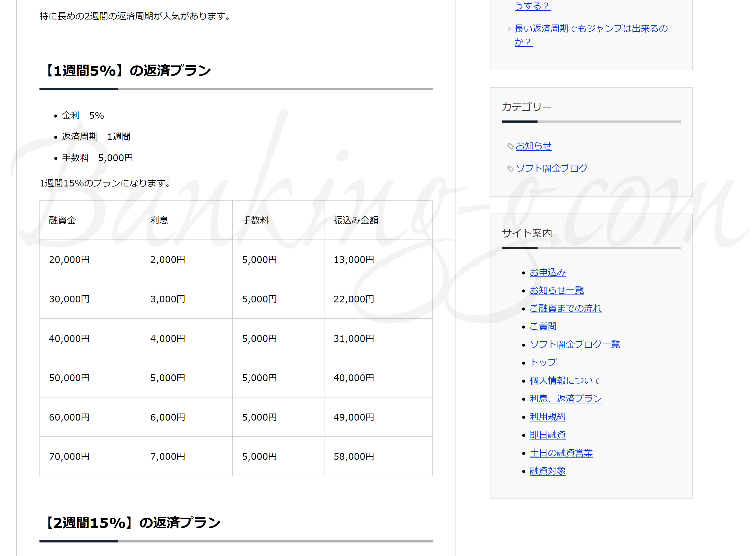
Task: Go to the お申込み page
Action: (x=547, y=272)
